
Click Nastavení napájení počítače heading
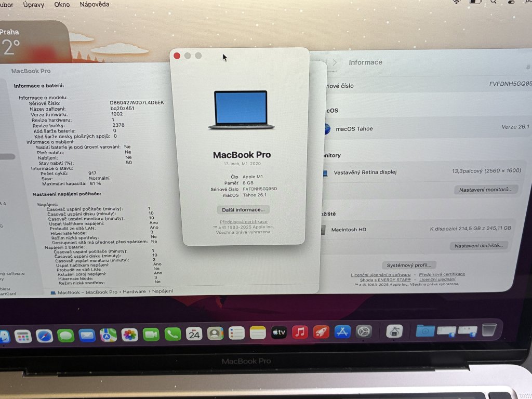point(67,194)
